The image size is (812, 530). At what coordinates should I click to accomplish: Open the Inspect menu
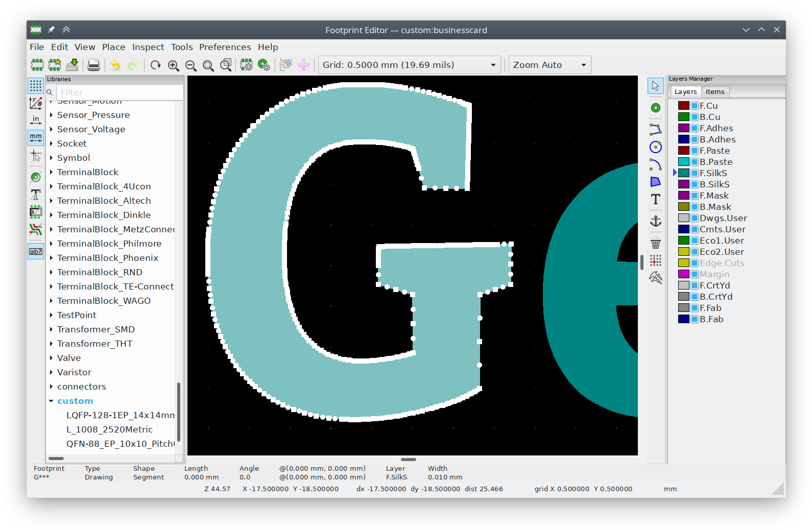coord(148,47)
